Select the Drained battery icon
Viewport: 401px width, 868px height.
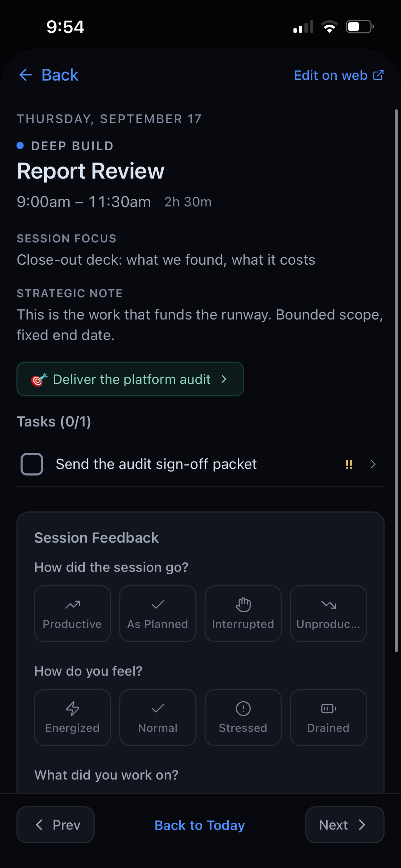coord(329,708)
